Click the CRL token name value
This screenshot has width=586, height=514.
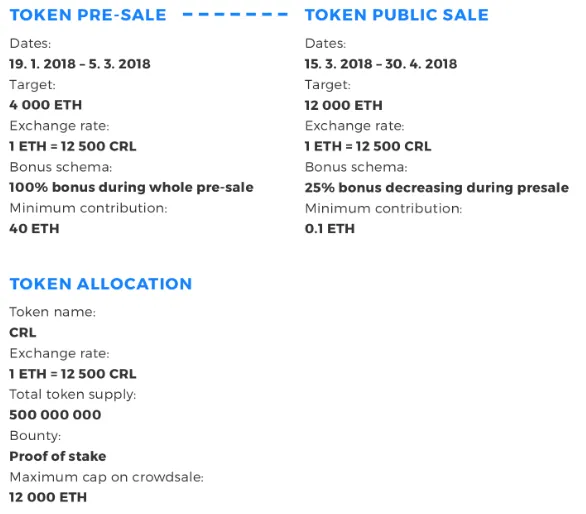[x=23, y=332]
